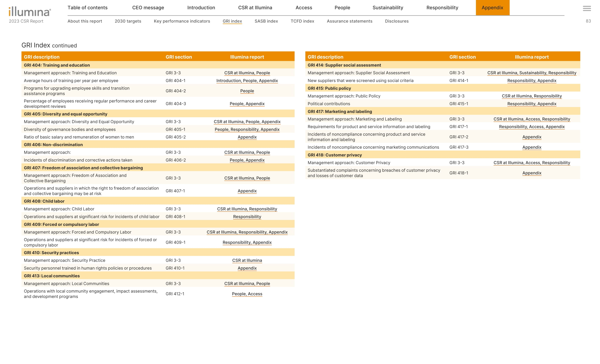The height and width of the screenshot is (364, 600).
Task: Select the SASB index sub-tab
Action: coord(266,21)
